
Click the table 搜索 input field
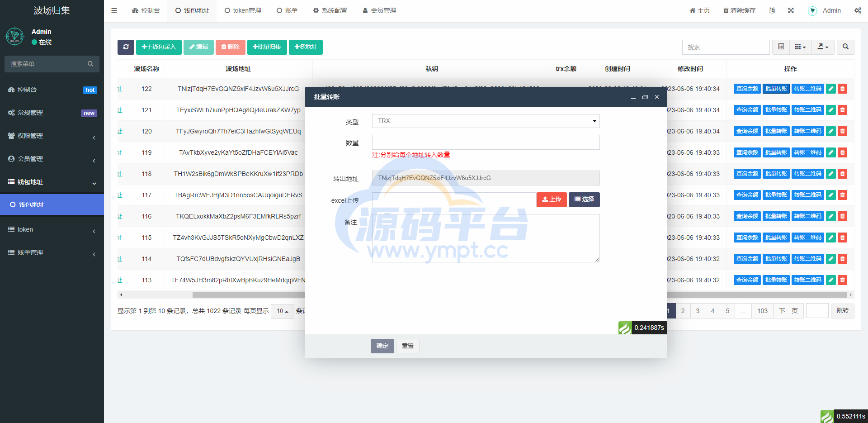point(726,47)
